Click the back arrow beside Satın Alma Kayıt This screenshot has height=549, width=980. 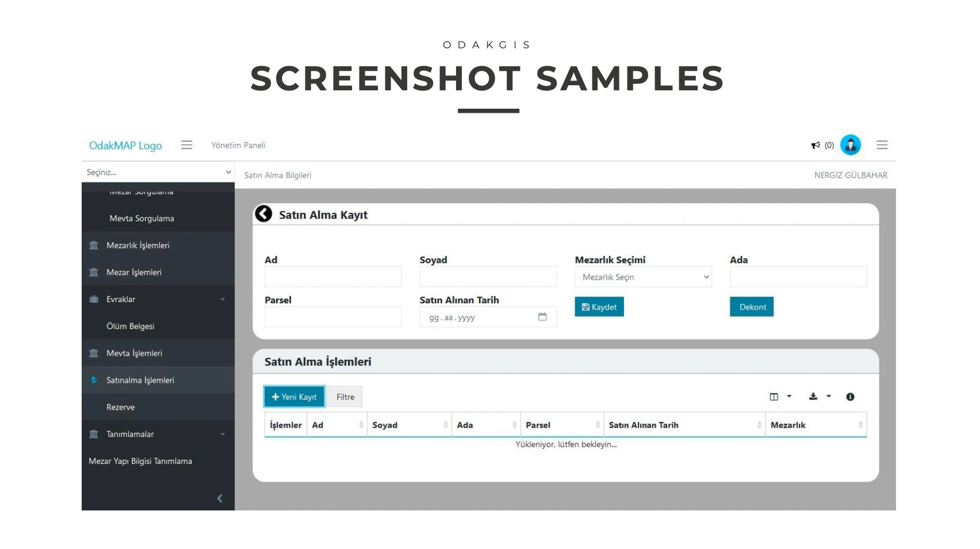[x=263, y=214]
